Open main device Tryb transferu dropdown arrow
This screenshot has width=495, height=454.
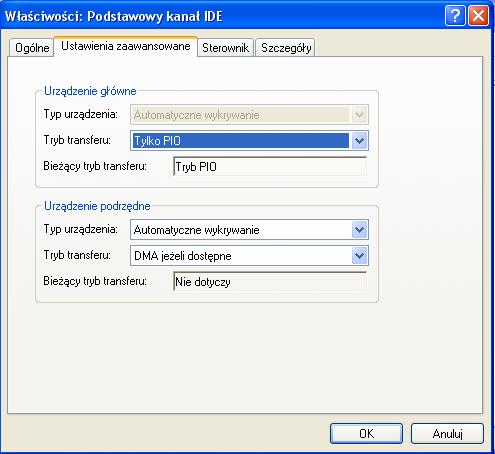pyautogui.click(x=359, y=141)
